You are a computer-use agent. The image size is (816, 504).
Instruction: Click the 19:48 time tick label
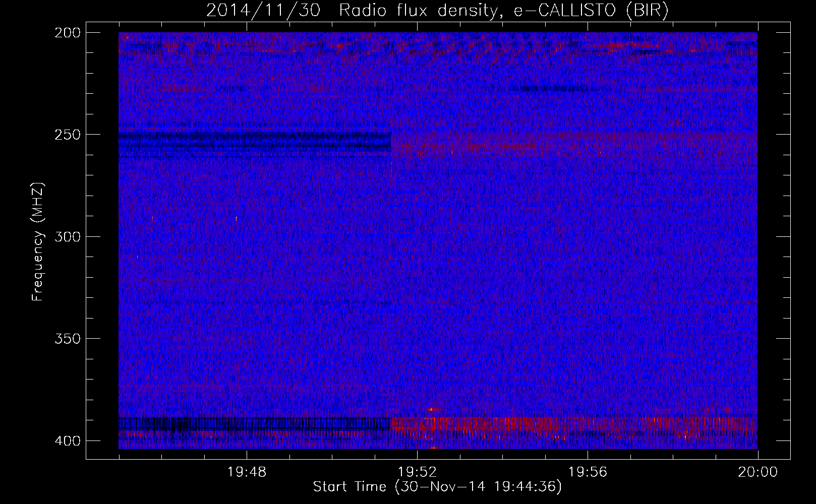(x=247, y=472)
